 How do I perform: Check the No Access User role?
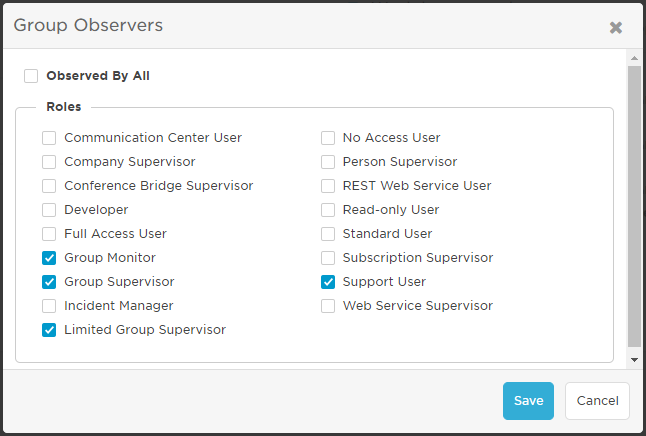click(328, 138)
